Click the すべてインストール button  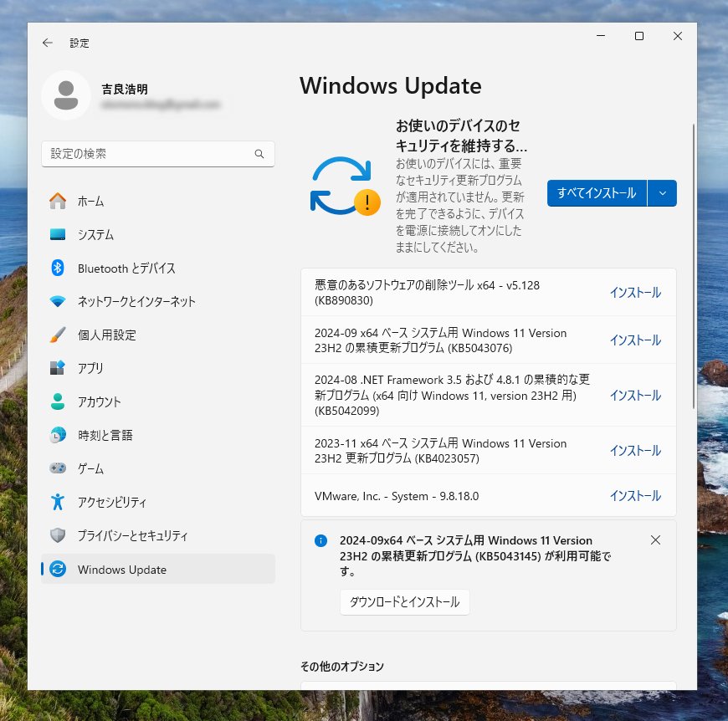click(597, 192)
